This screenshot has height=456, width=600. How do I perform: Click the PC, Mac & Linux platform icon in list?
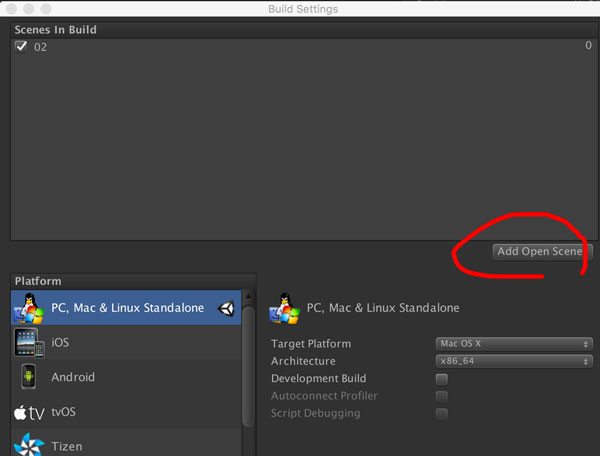click(29, 308)
